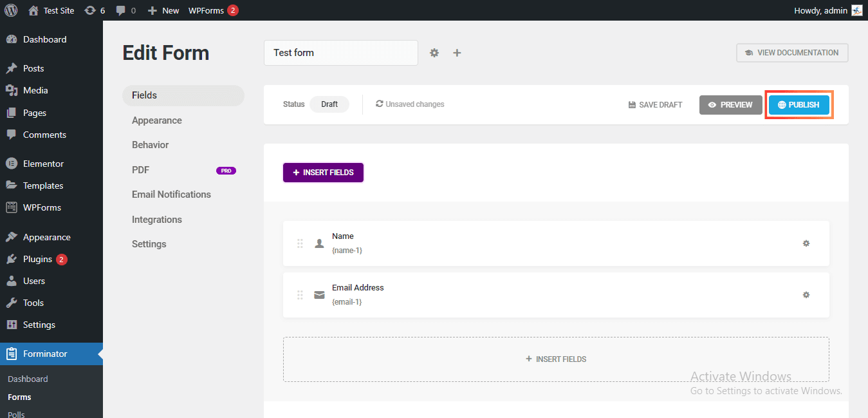Open comments via the speech bubble icon
This screenshot has width=868, height=418.
tap(121, 10)
